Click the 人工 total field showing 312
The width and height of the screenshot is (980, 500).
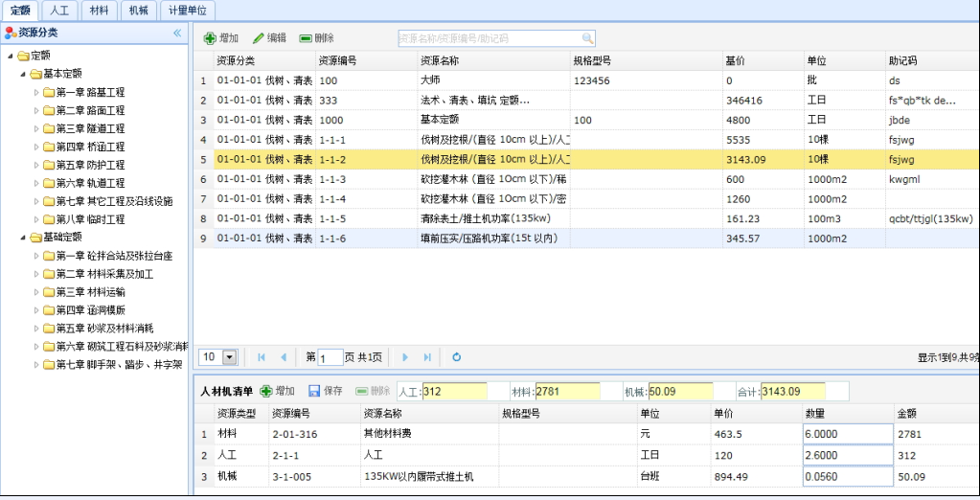[454, 392]
